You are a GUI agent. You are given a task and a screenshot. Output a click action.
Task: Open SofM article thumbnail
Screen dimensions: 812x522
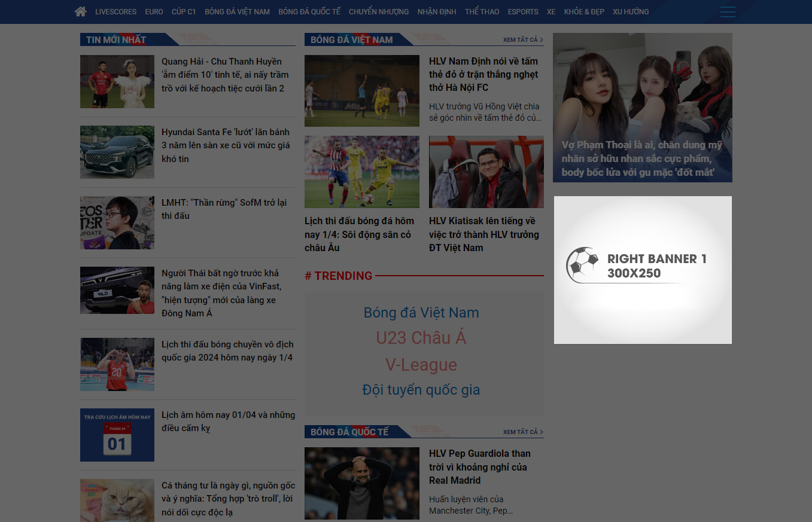pos(117,223)
